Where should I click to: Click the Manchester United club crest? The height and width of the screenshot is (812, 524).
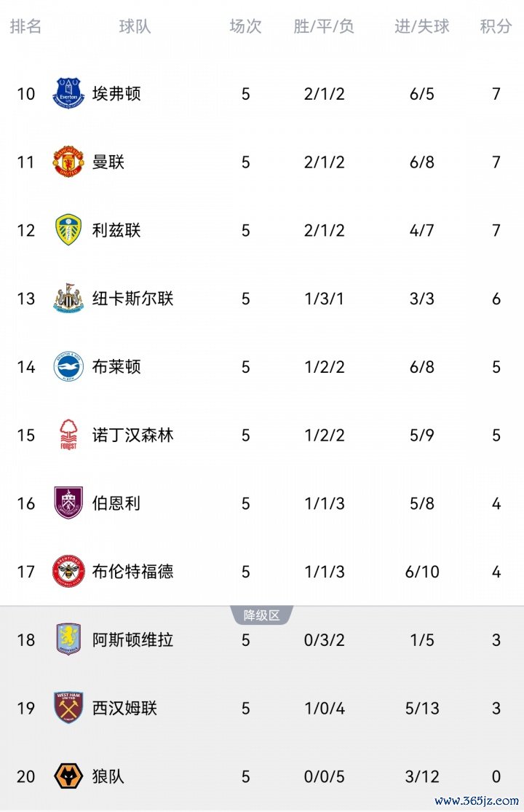68,162
